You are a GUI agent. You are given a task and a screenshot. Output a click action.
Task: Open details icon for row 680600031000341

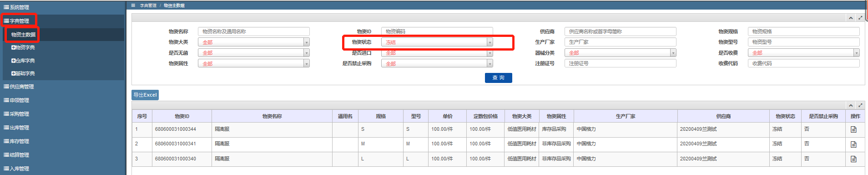(x=853, y=144)
